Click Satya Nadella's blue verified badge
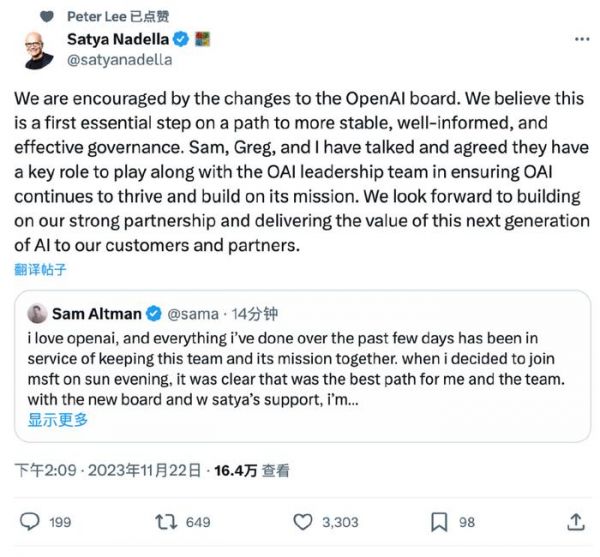600x557 pixels. coord(181,40)
